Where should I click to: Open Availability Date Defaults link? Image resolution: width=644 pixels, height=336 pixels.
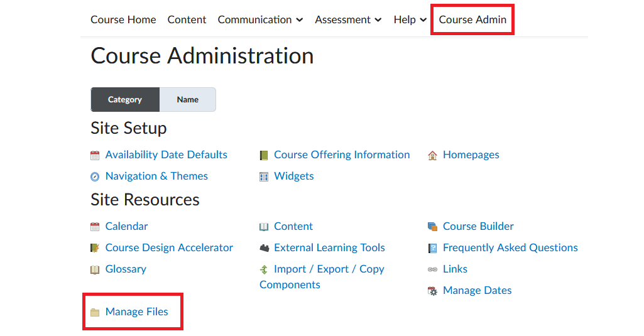click(x=166, y=154)
